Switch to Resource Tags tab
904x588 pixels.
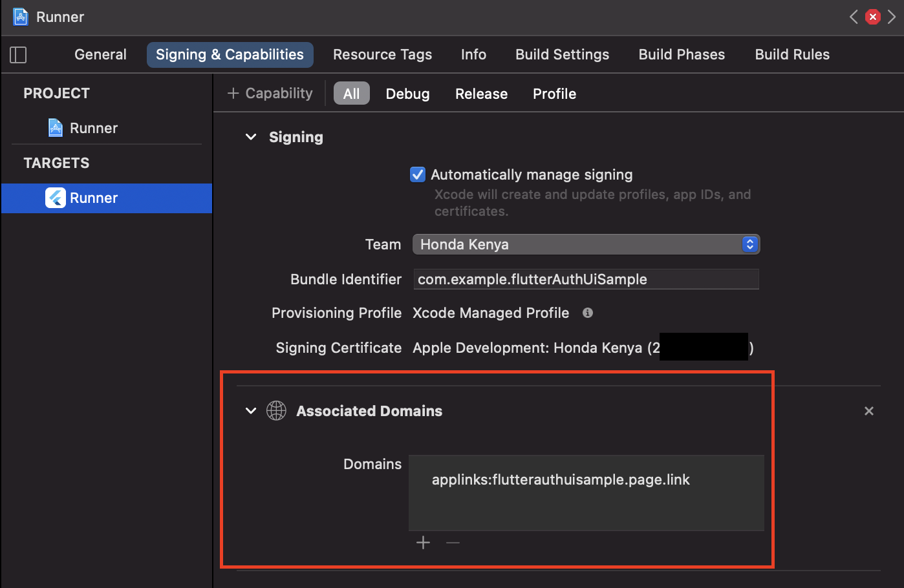click(x=382, y=55)
